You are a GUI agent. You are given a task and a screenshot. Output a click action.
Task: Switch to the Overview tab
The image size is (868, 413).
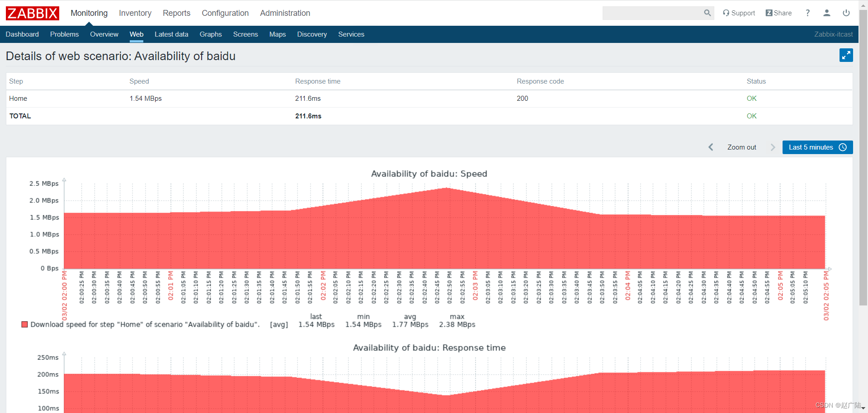pos(104,34)
